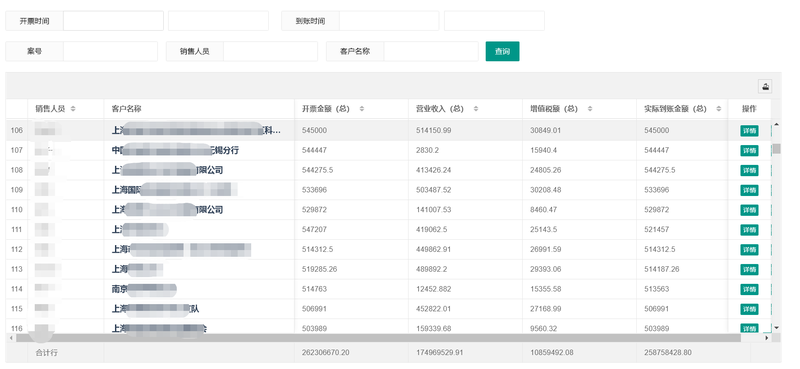Focus the 到账时间 end date field

(494, 21)
